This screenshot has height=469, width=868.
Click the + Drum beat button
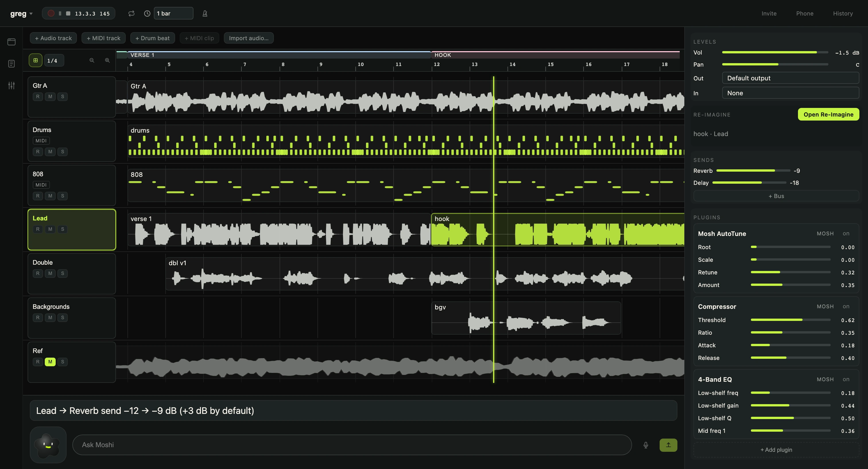[153, 38]
